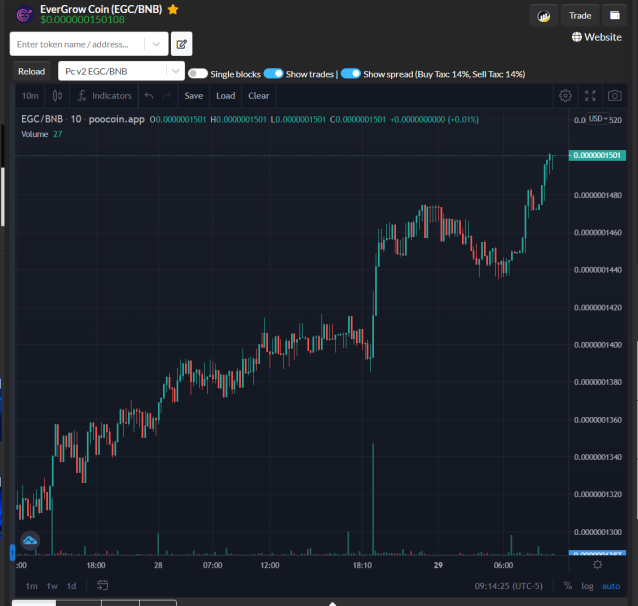Image resolution: width=638 pixels, height=606 pixels.
Task: Click the left panel expand handle
Action: pos(12,552)
